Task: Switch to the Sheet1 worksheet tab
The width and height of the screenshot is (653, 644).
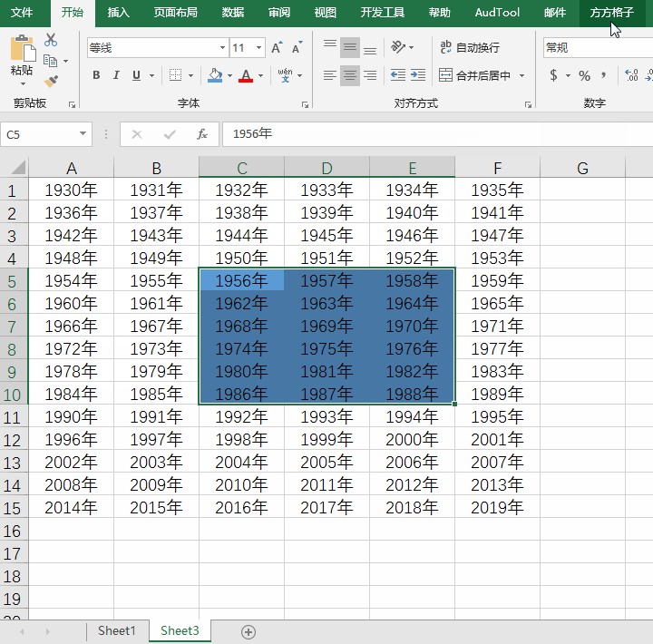Action: pos(117,630)
